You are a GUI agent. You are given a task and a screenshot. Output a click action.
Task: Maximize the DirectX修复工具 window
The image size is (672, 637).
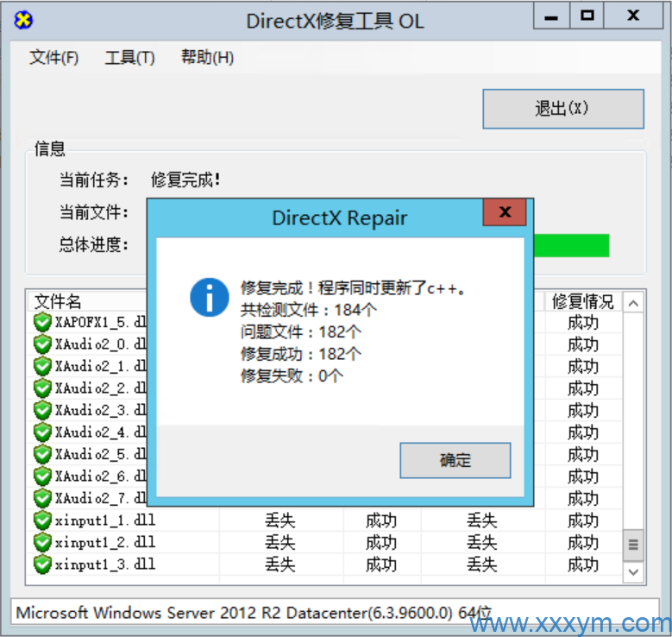tap(587, 16)
